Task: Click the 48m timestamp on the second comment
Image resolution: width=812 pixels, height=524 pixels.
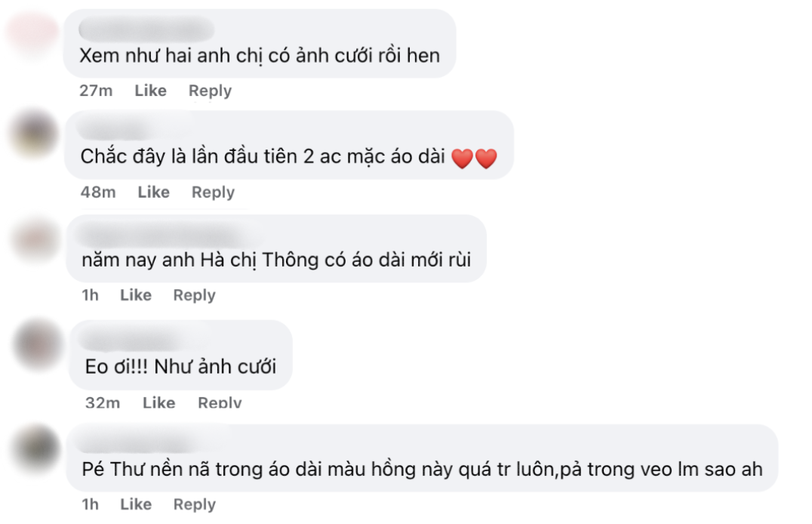Action: coord(99,192)
